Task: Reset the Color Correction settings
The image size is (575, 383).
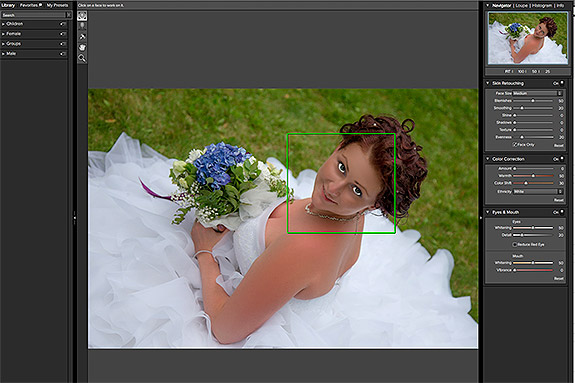Action: [x=558, y=200]
